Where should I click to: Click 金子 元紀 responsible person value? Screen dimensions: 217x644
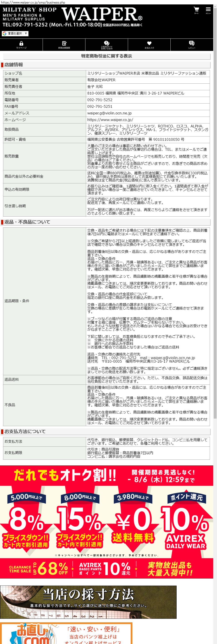[95, 87]
